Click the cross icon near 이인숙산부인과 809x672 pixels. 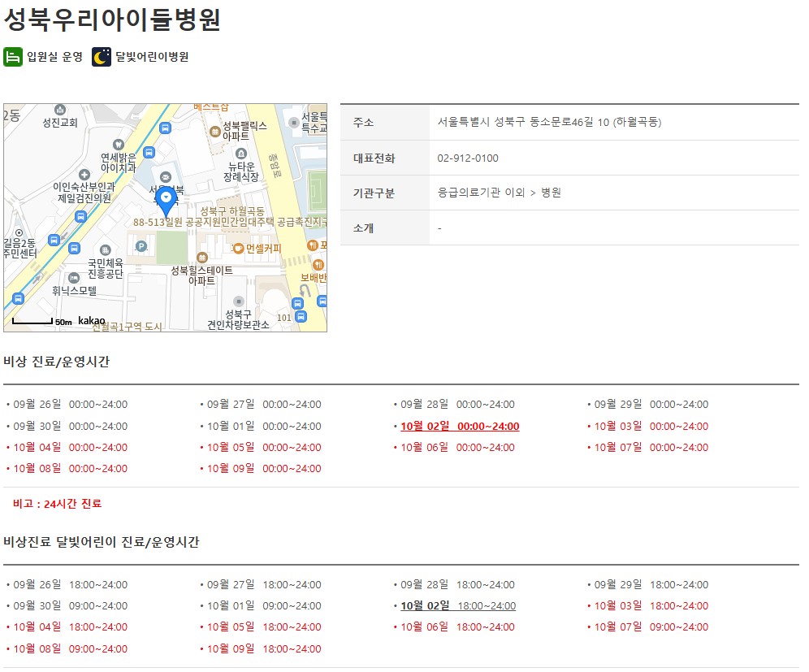tap(83, 173)
